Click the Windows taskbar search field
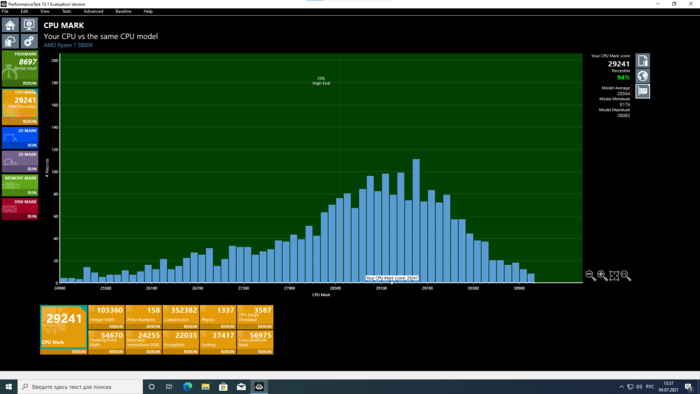Image resolution: width=700 pixels, height=394 pixels. pyautogui.click(x=80, y=387)
